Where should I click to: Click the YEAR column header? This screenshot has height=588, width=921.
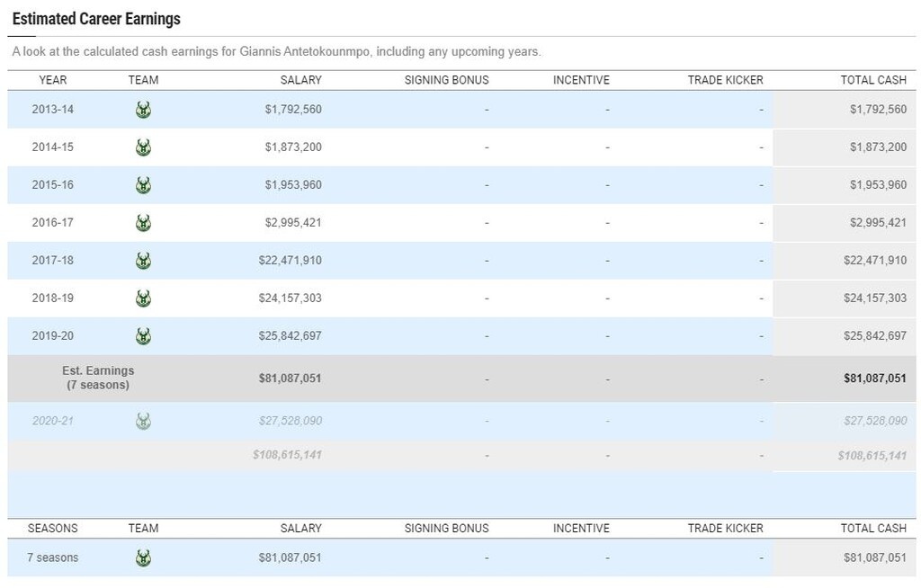[x=53, y=80]
